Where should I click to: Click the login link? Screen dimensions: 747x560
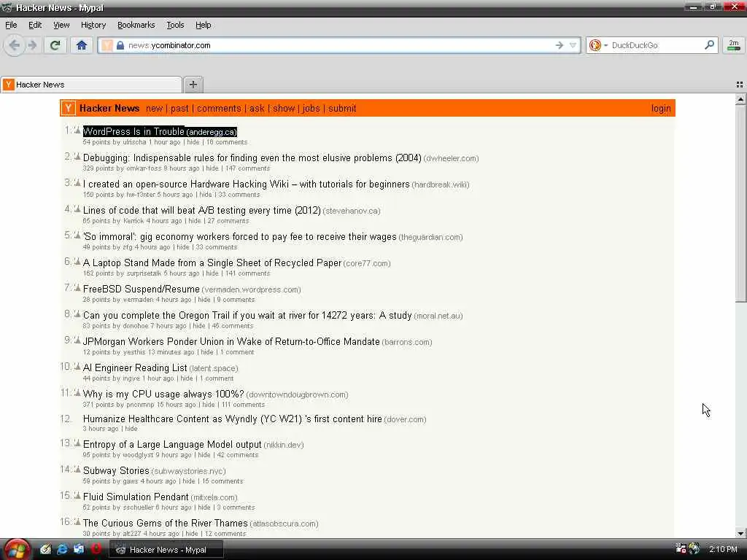tap(661, 109)
